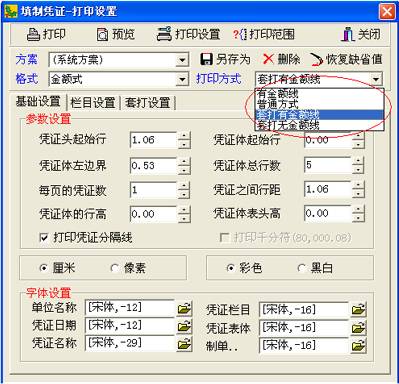
Task: Decrease 凭证头起始行 with the down spinner
Action: [x=184, y=144]
